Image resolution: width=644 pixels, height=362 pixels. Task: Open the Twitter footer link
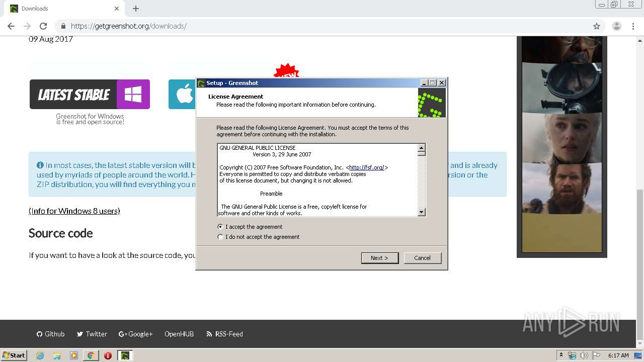click(92, 334)
